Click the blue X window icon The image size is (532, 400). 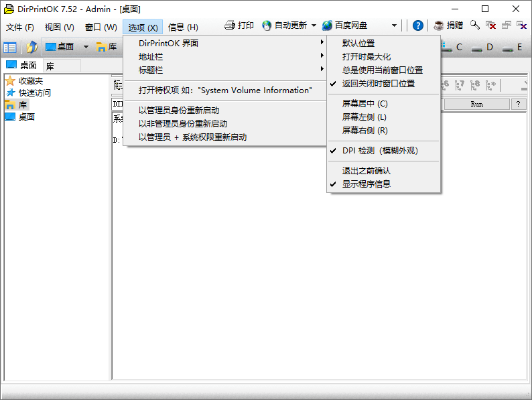pyautogui.click(x=521, y=25)
